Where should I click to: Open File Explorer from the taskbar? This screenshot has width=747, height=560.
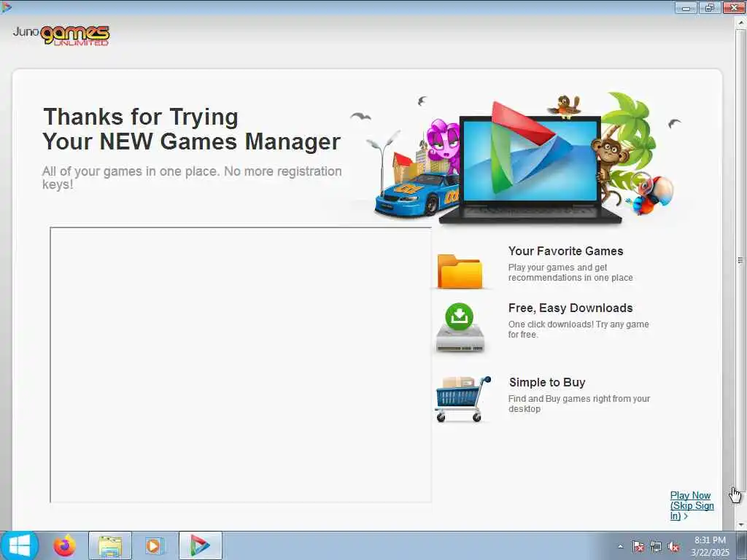pos(110,545)
